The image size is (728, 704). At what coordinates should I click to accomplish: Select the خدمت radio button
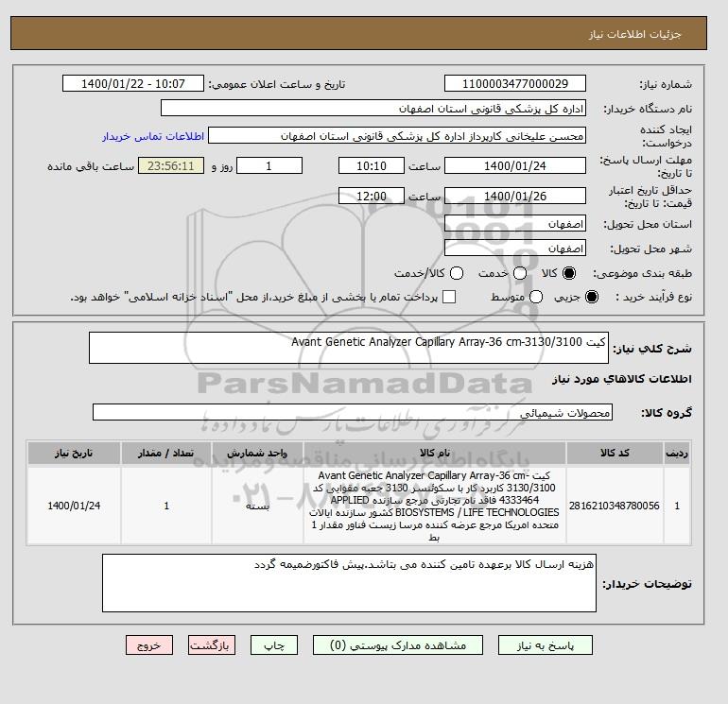520,273
